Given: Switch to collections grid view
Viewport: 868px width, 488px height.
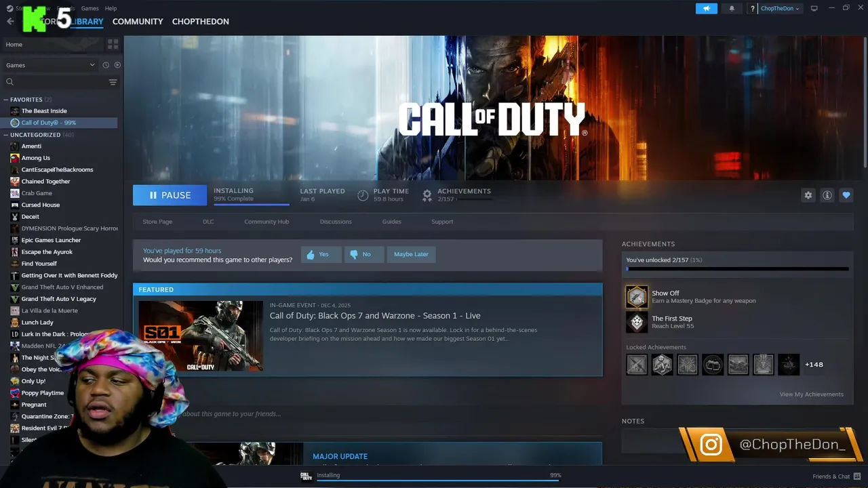Looking at the screenshot, I should (x=113, y=44).
